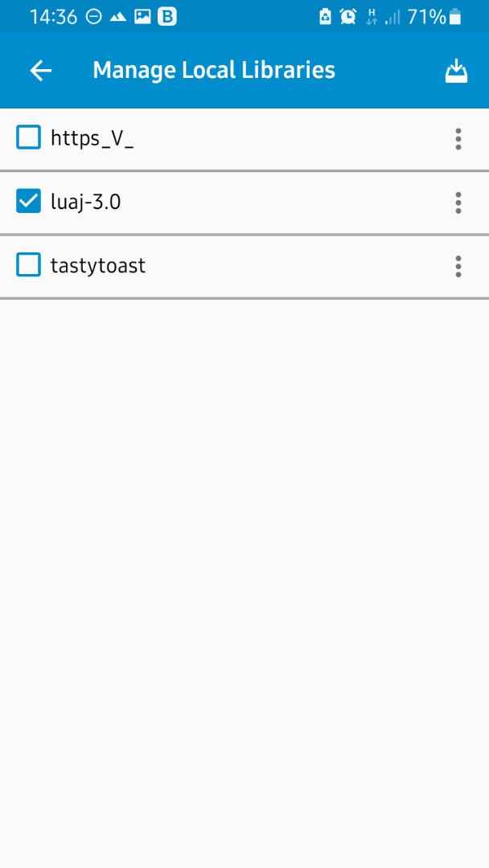This screenshot has height=868, width=489.
Task: Select the https_V_ library name
Action: (92, 138)
